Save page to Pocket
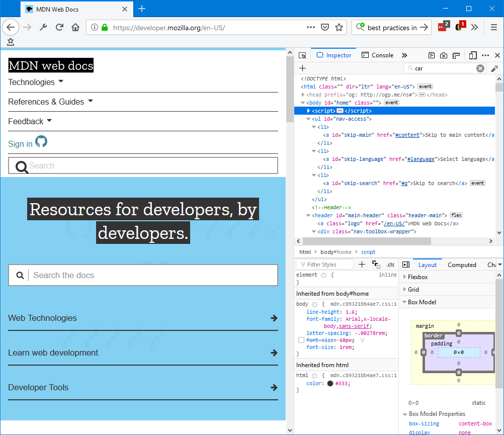Image resolution: width=504 pixels, height=435 pixels. click(x=325, y=28)
